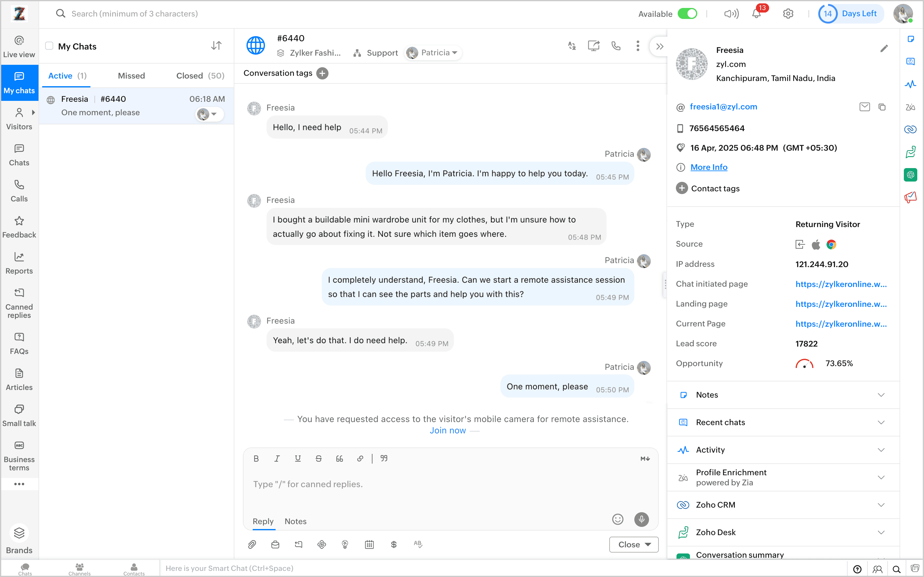Open chat more options menu

pyautogui.click(x=637, y=46)
